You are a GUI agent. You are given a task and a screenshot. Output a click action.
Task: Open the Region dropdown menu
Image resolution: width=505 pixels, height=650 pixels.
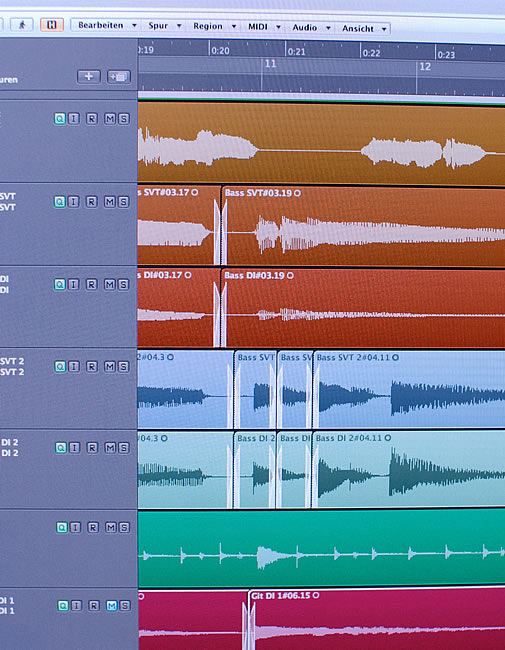point(214,26)
